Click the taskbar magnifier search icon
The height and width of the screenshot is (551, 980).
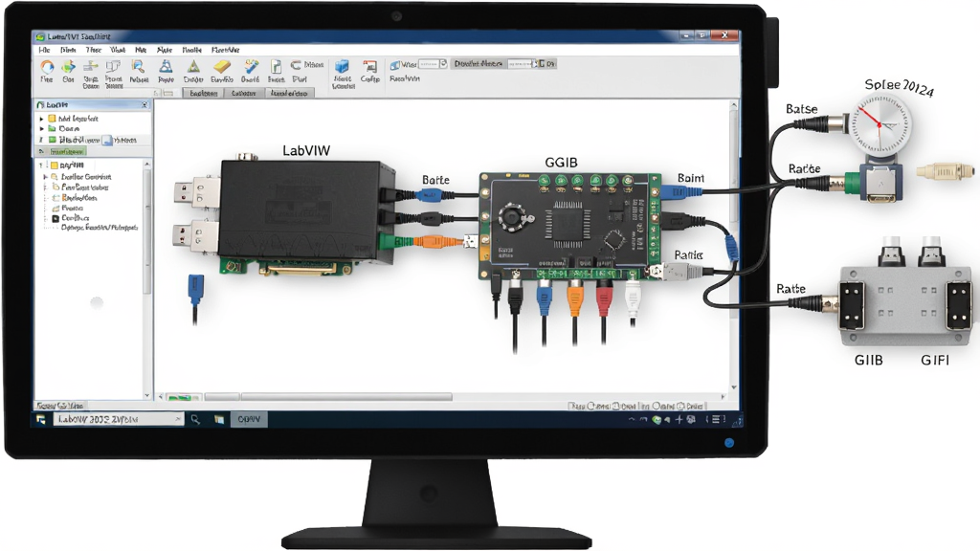click(x=195, y=420)
